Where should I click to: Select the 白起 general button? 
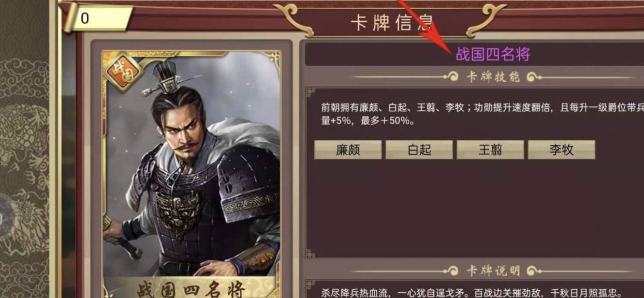click(419, 150)
